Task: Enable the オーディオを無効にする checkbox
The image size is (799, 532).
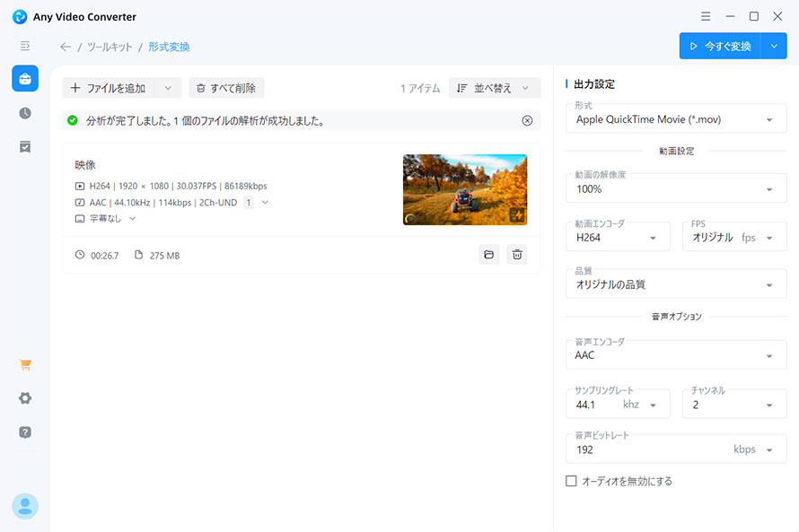Action: click(x=571, y=481)
